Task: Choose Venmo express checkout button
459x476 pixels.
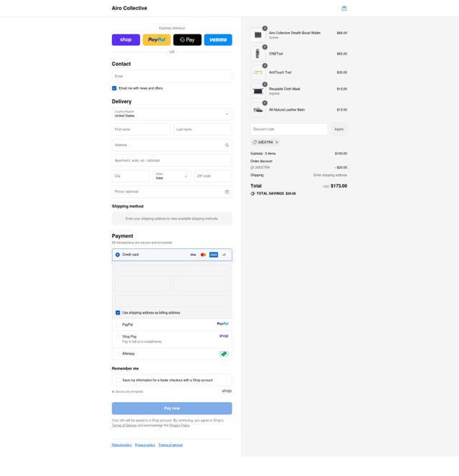Action: [218, 39]
